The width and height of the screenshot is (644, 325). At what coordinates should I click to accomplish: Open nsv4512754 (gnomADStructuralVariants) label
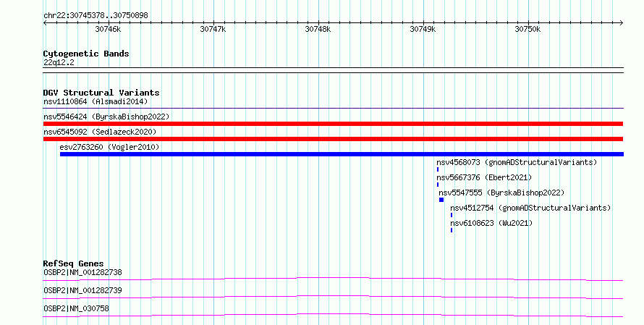point(530,208)
